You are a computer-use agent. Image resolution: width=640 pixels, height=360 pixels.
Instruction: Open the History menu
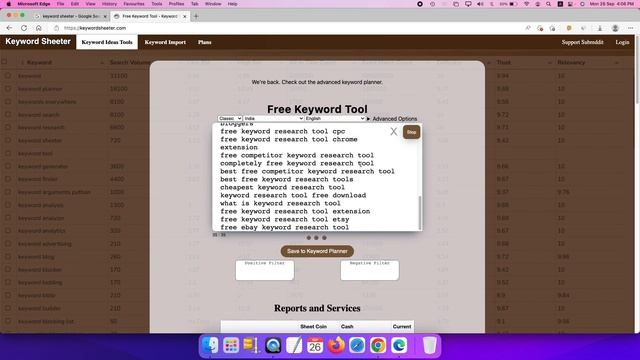[x=109, y=4]
